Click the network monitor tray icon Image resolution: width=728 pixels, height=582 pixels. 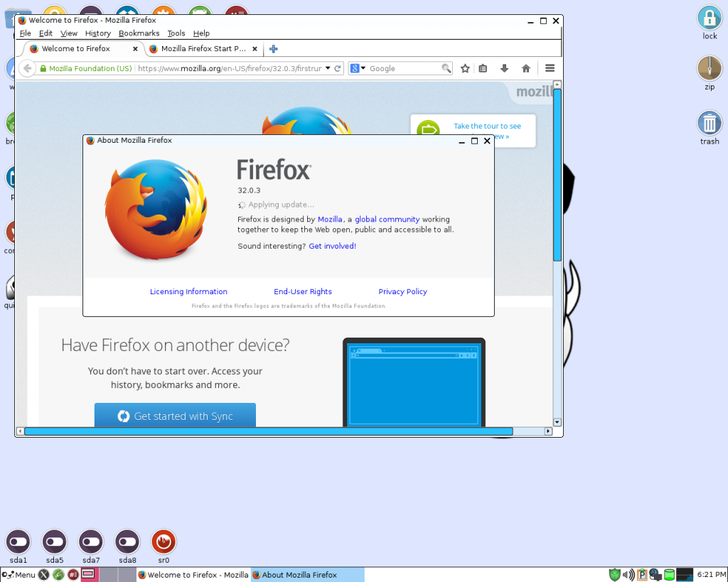click(x=655, y=575)
